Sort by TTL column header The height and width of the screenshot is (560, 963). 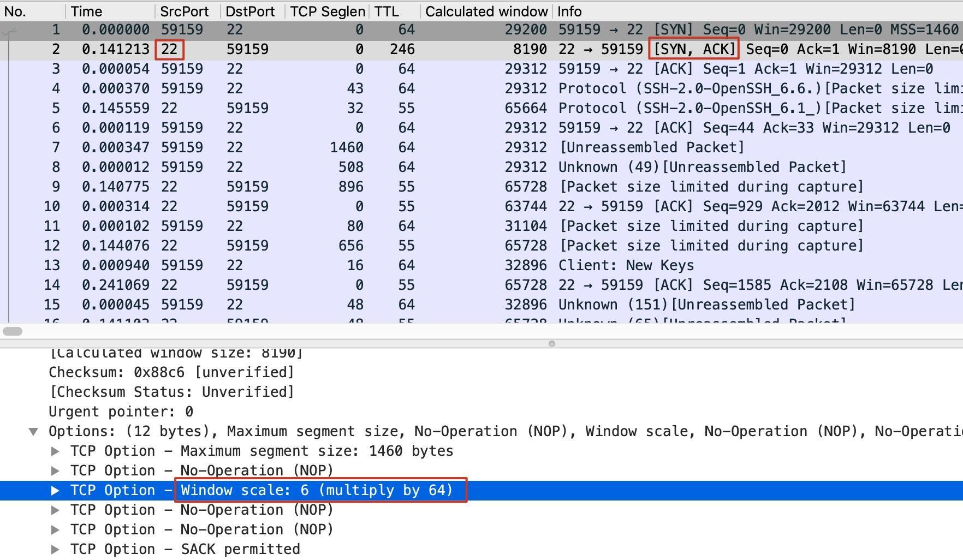[387, 11]
